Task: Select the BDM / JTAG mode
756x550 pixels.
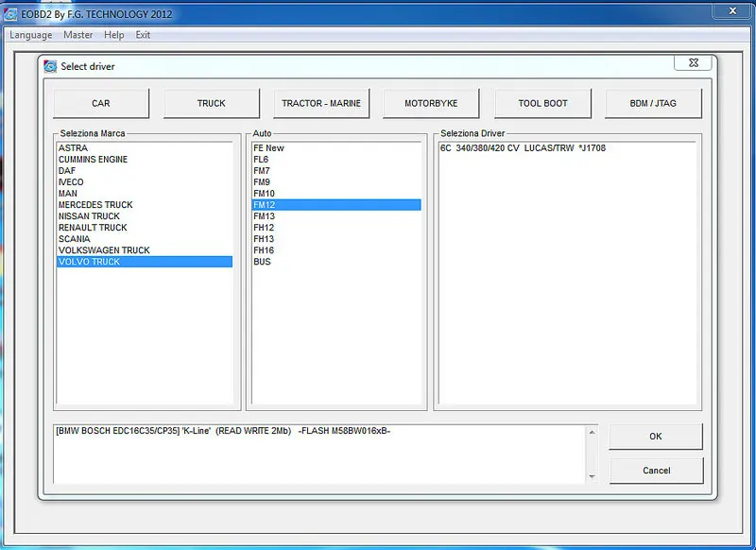Action: tap(652, 103)
